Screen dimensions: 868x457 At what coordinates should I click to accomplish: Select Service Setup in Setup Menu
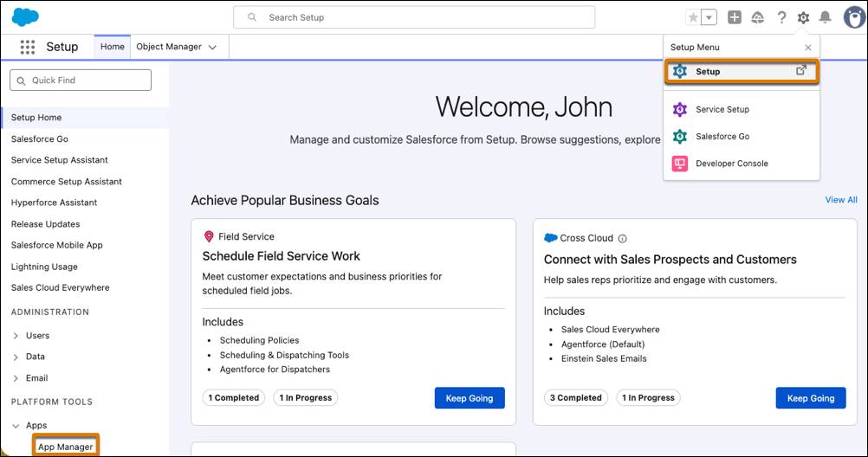tap(742, 110)
